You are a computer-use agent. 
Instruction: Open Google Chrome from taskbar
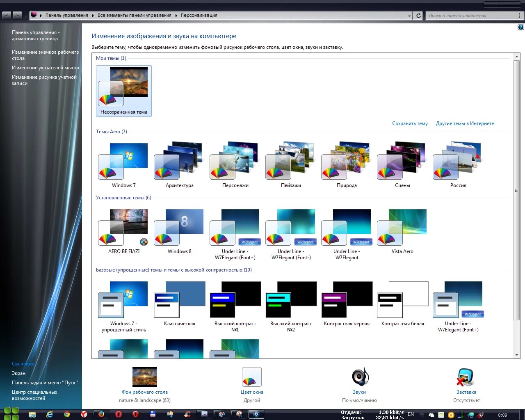pos(67,414)
